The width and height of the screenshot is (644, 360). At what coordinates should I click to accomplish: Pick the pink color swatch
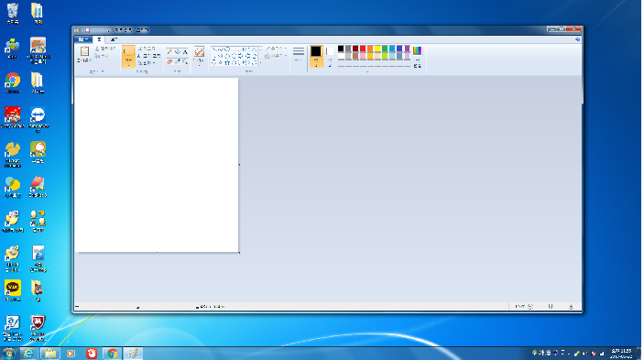363,56
